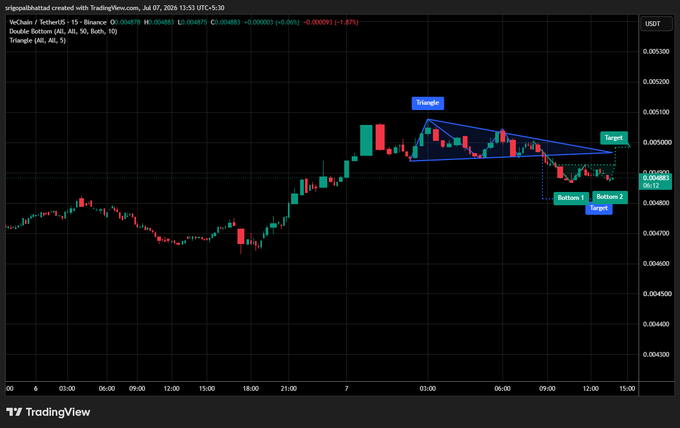
Task: Click the 0.004800 price axis label
Action: [656, 203]
